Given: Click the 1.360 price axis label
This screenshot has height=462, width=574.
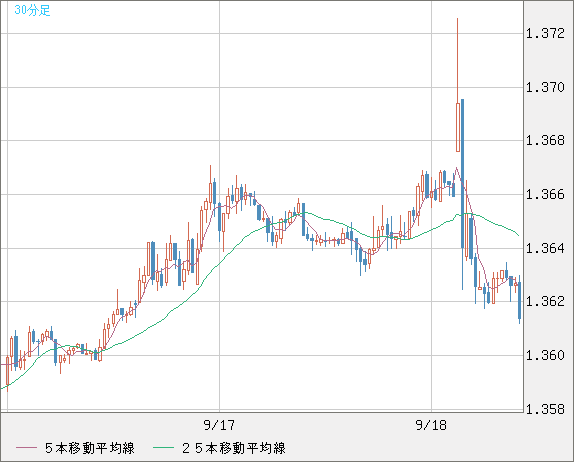Looking at the screenshot, I should click(545, 355).
